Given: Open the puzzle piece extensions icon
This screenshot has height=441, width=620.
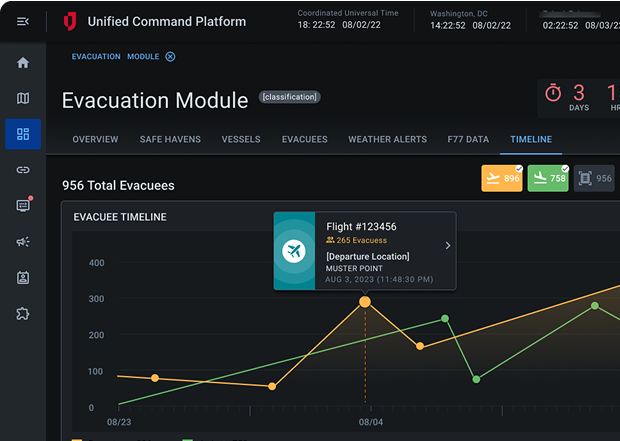Looking at the screenshot, I should (23, 314).
